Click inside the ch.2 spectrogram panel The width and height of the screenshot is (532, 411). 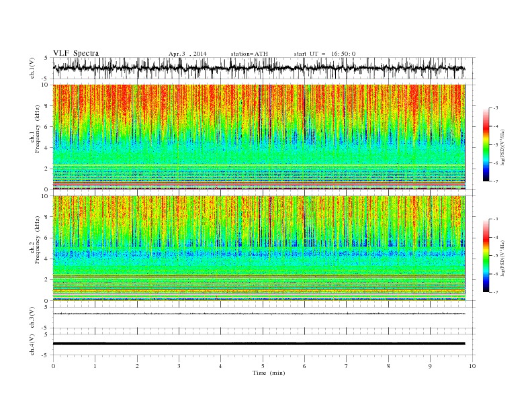259,248
